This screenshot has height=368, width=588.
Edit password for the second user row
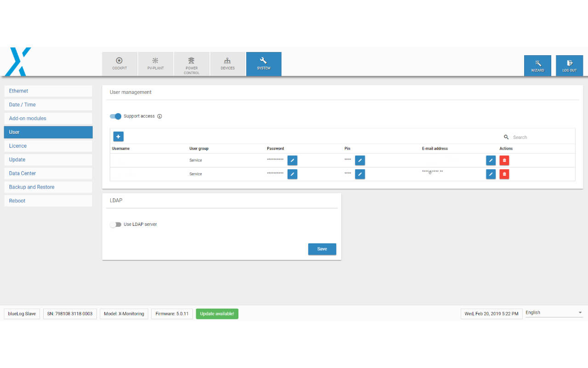click(292, 174)
